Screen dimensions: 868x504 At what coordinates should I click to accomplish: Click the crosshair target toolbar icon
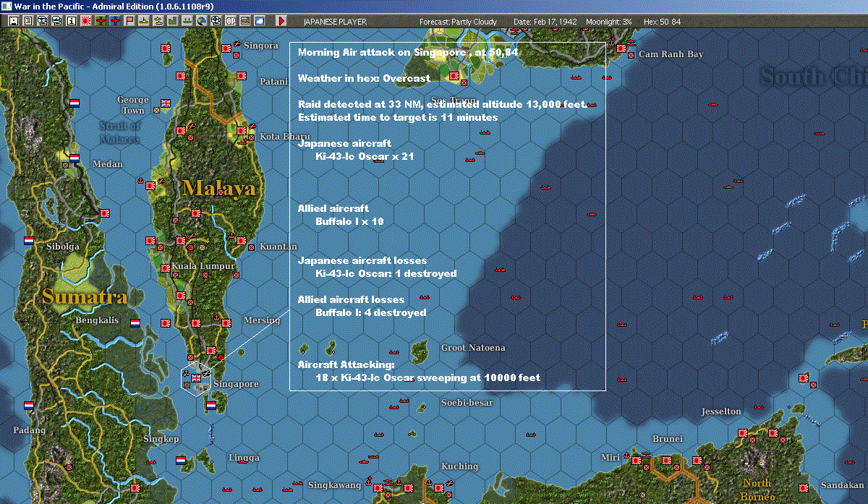coord(216,22)
